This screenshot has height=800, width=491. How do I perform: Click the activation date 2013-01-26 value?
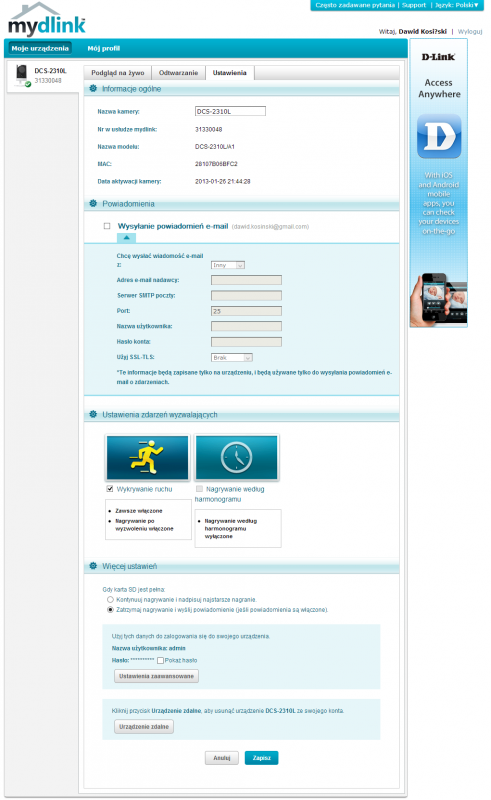tap(223, 181)
